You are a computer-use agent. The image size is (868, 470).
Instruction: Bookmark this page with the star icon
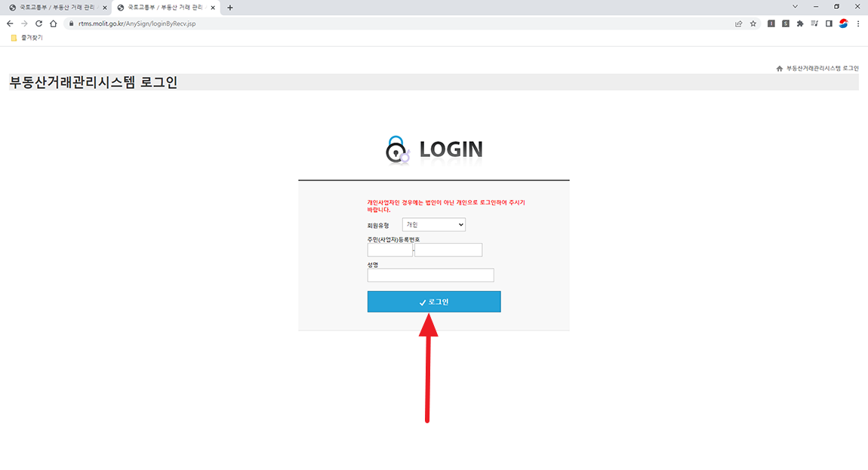pyautogui.click(x=753, y=24)
